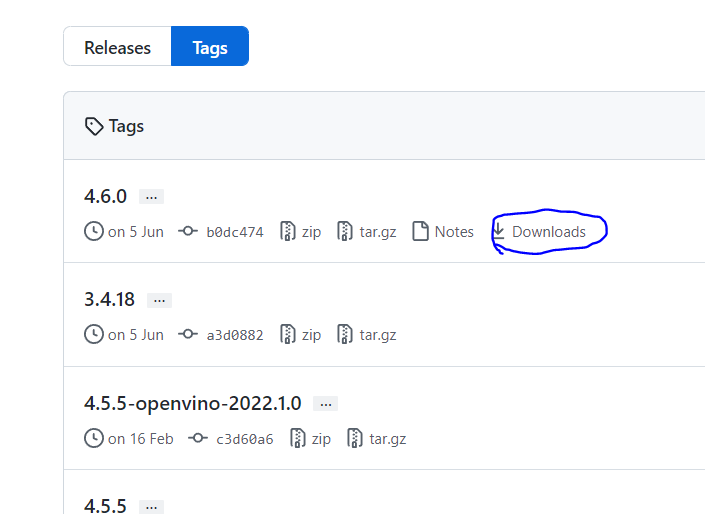Click the commit icon beside b0dc474
Screen dimensions: 705x514
[188, 231]
